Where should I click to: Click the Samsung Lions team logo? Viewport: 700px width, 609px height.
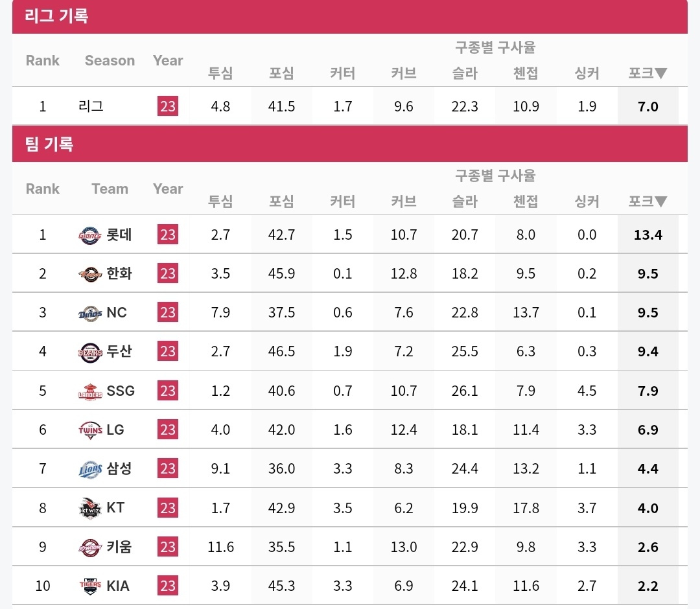tap(90, 469)
